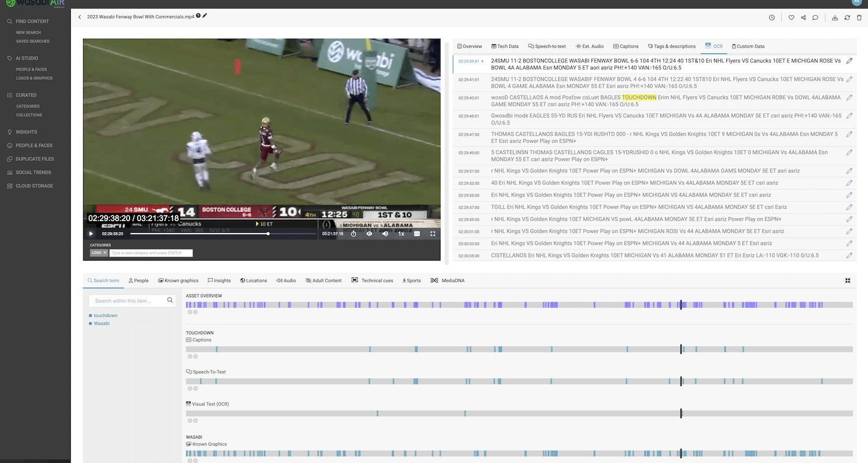The width and height of the screenshot is (868, 463).
Task: Open the Speech-to-text tab
Action: tap(547, 46)
